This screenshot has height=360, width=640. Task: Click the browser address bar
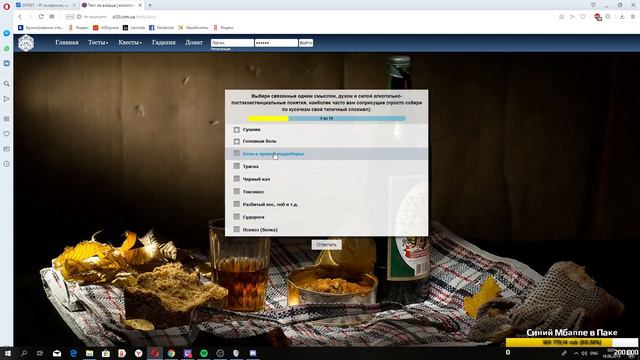pyautogui.click(x=310, y=17)
